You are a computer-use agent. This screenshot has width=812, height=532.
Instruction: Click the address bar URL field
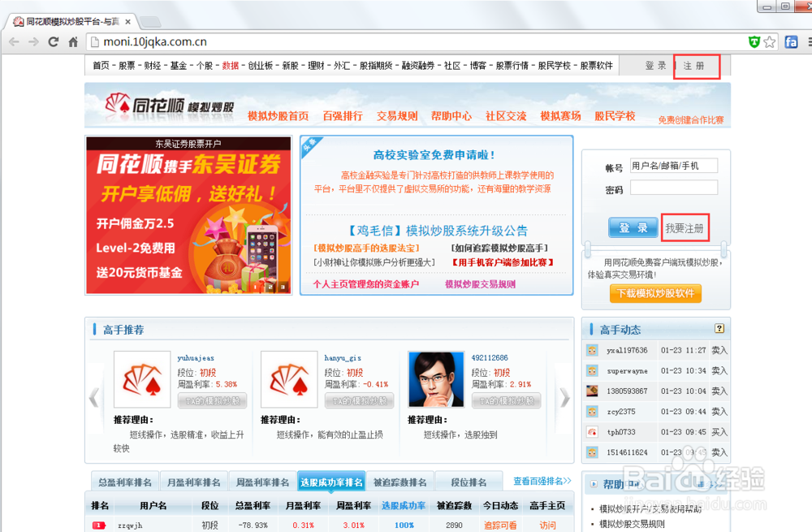pyautogui.click(x=414, y=42)
